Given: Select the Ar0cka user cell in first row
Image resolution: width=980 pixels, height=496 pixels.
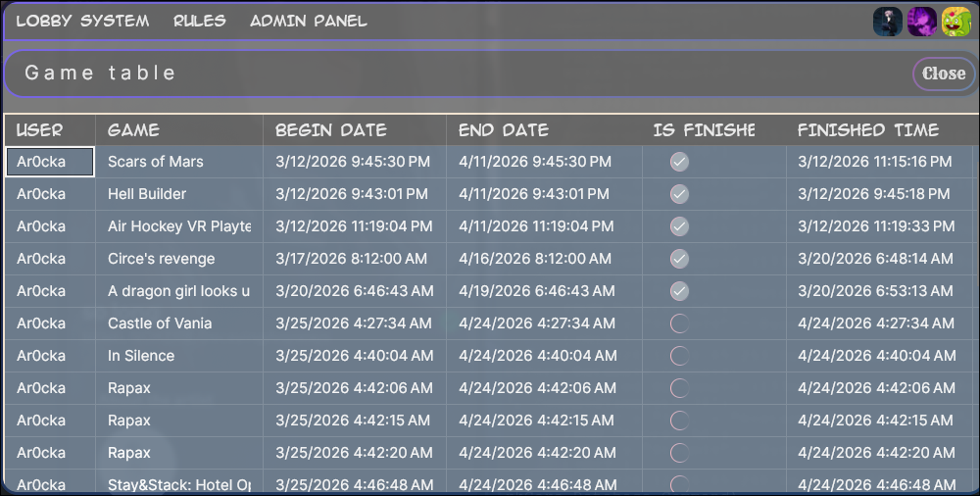Looking at the screenshot, I should tap(50, 162).
